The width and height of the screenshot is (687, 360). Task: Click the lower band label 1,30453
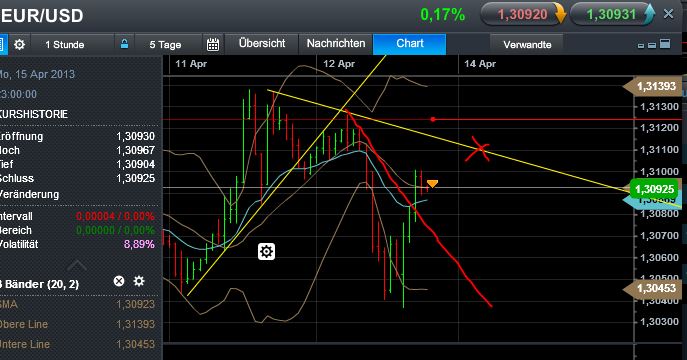coord(653,288)
